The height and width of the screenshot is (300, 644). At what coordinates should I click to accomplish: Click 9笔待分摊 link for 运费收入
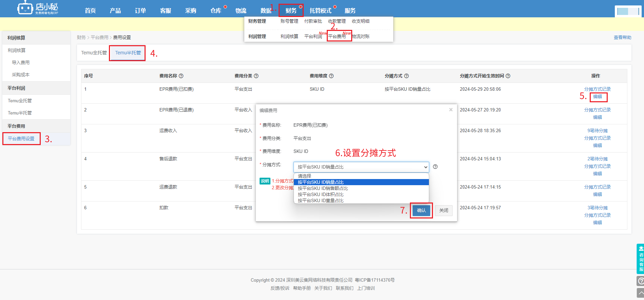[598, 131]
